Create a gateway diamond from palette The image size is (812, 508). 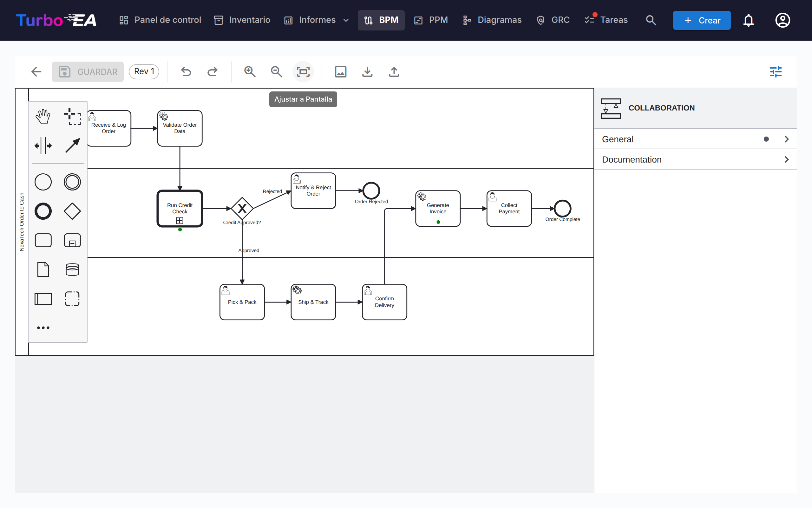tap(72, 211)
